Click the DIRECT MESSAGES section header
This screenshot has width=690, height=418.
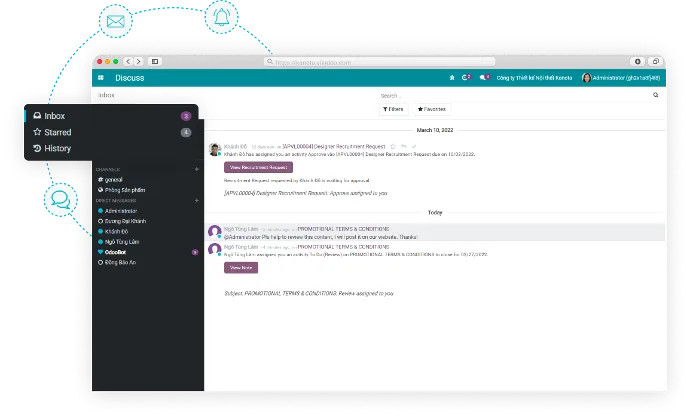116,201
